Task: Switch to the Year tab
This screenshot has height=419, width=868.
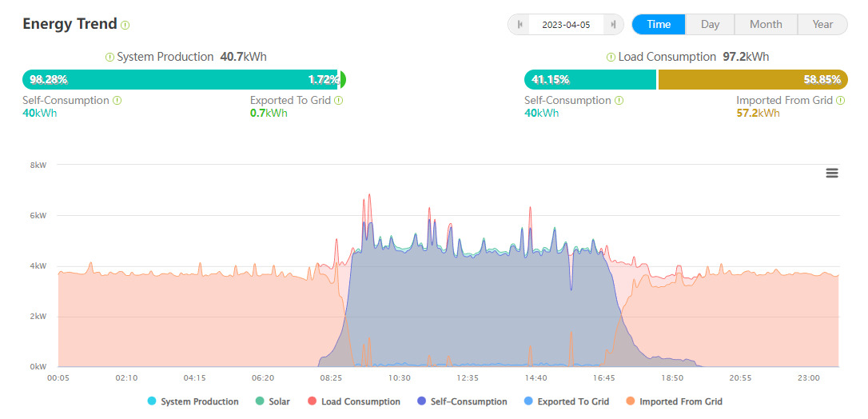Action: point(822,24)
